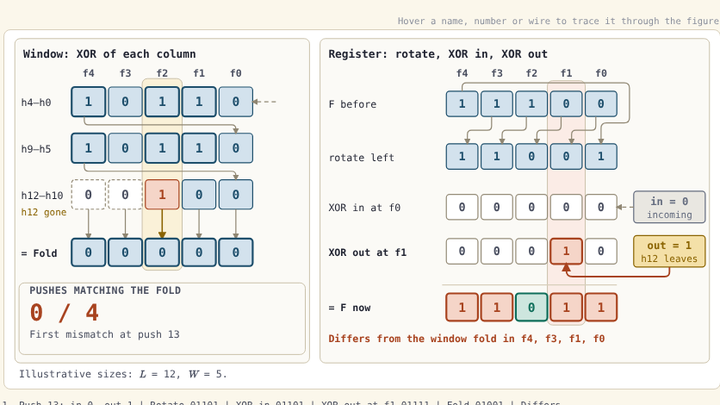The image size is (720, 405).
Task: Click the f2 cell of the rotate left row
Action: [531, 157]
